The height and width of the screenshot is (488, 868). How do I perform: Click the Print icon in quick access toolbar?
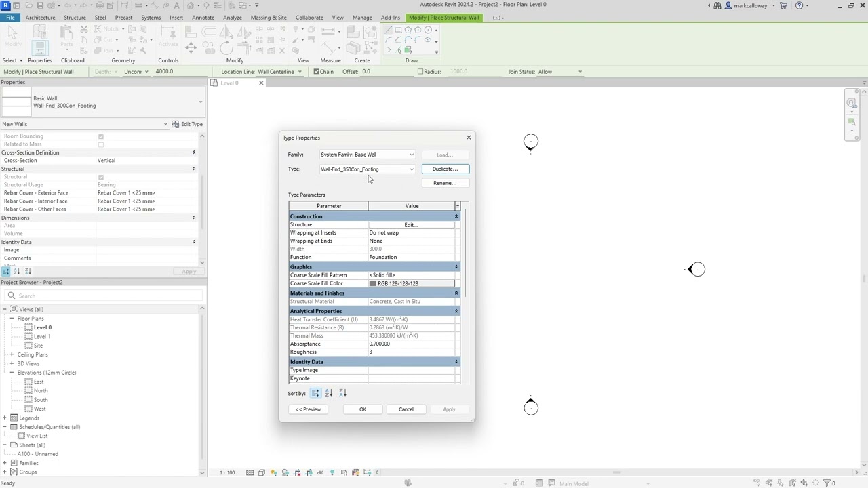100,5
